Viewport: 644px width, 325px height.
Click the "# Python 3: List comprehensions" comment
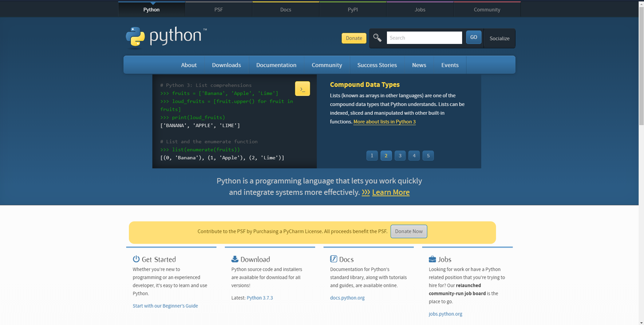[x=206, y=85]
